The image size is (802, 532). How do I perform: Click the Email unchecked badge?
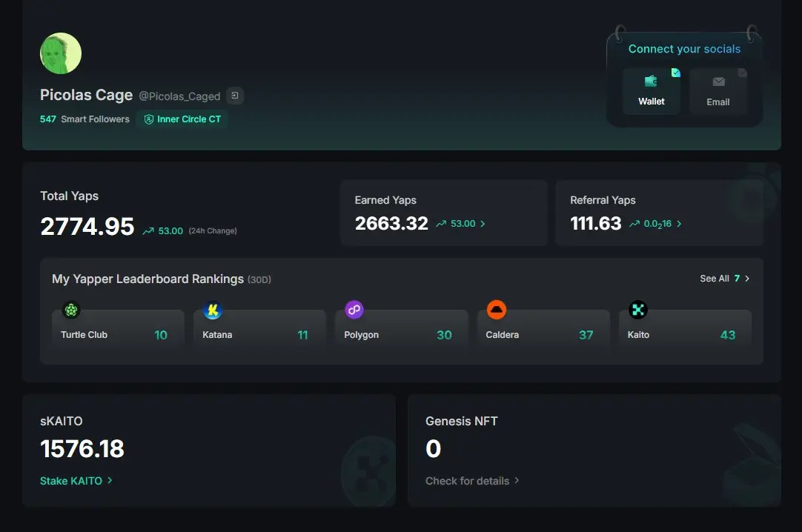tap(743, 73)
